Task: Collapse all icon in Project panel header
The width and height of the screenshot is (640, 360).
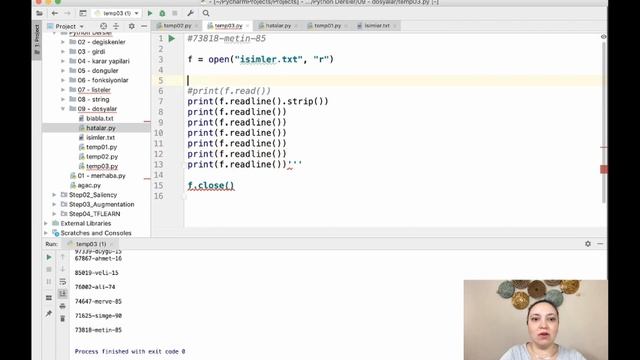Action: pos(116,26)
